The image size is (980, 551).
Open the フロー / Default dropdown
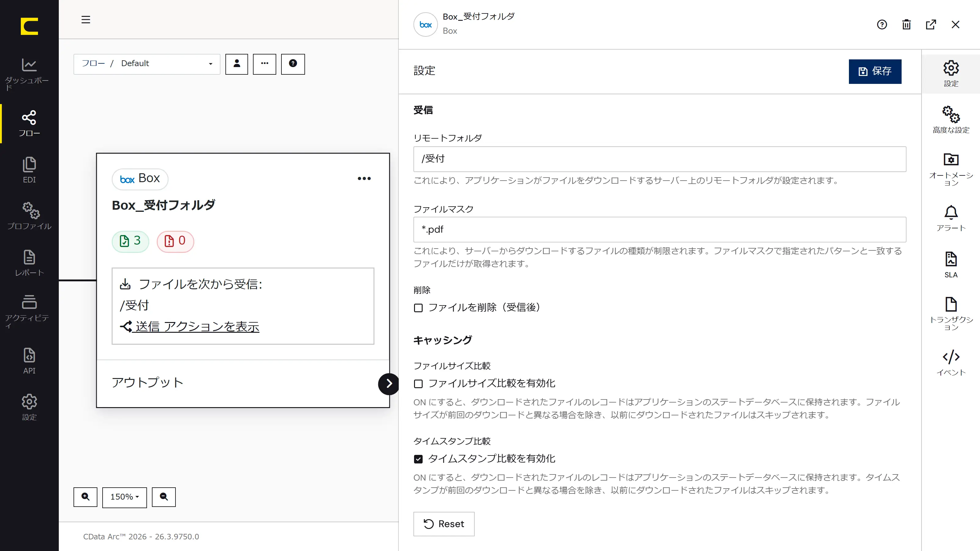tap(147, 64)
